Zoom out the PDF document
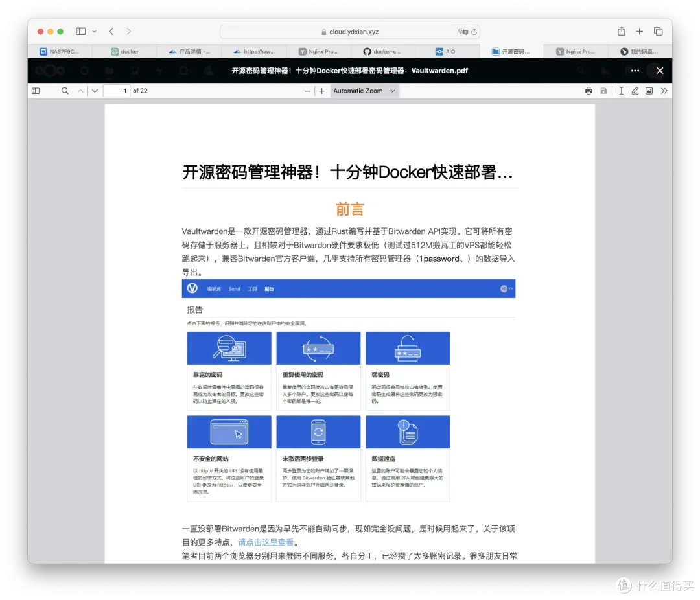 [x=308, y=91]
